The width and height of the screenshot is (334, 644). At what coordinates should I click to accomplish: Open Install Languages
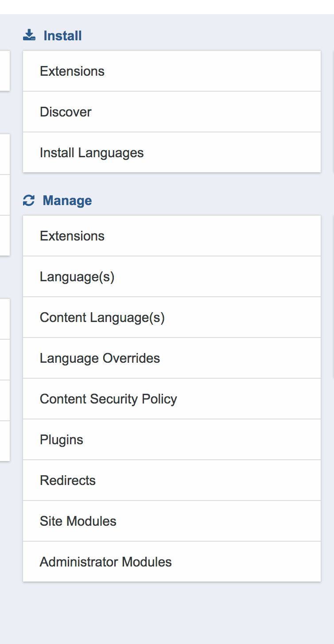(x=172, y=153)
